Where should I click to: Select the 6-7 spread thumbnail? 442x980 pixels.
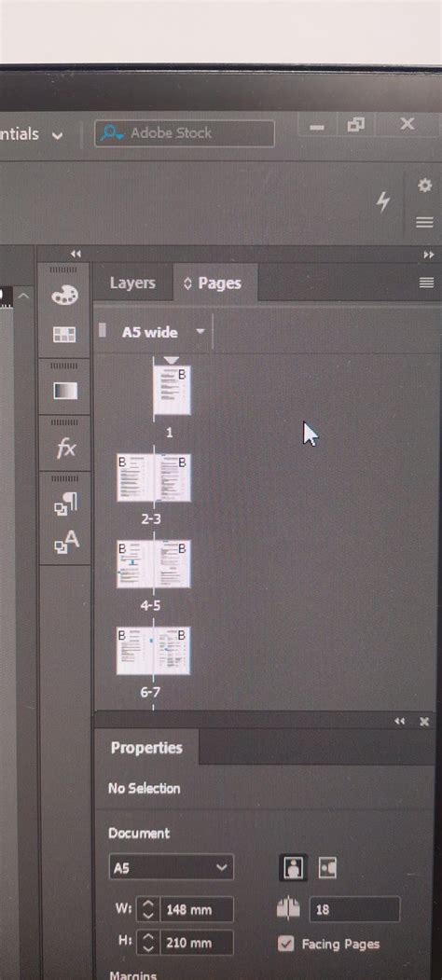(153, 651)
